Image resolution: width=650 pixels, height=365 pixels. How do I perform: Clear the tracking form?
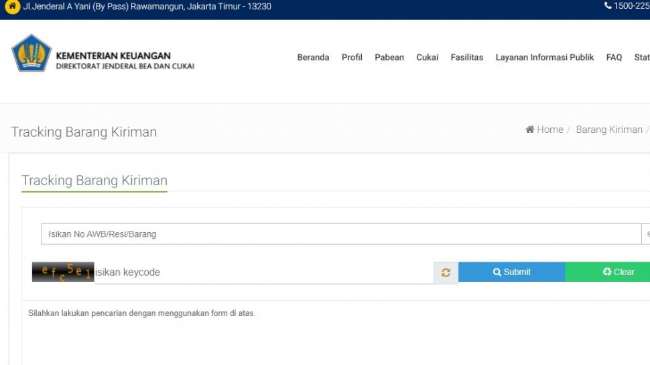(x=608, y=272)
